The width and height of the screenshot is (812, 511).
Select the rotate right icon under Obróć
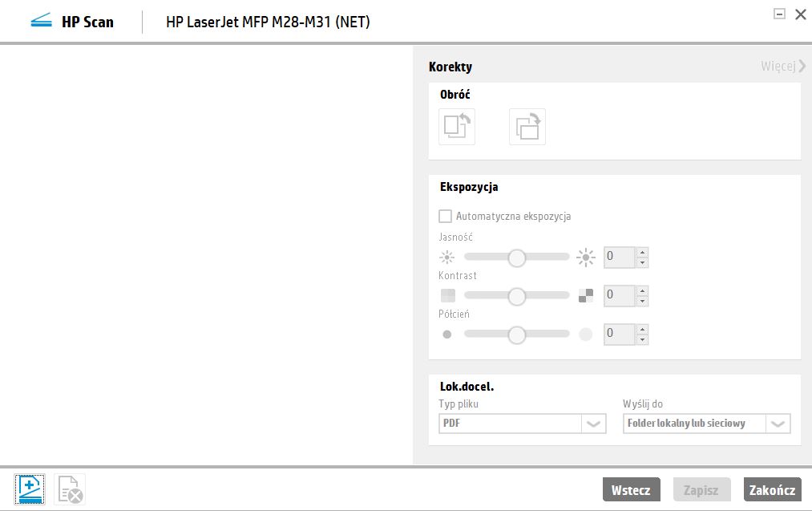coord(527,126)
